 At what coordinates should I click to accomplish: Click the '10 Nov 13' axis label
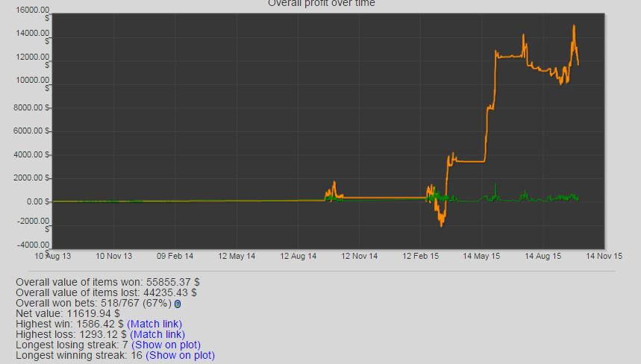coord(113,256)
